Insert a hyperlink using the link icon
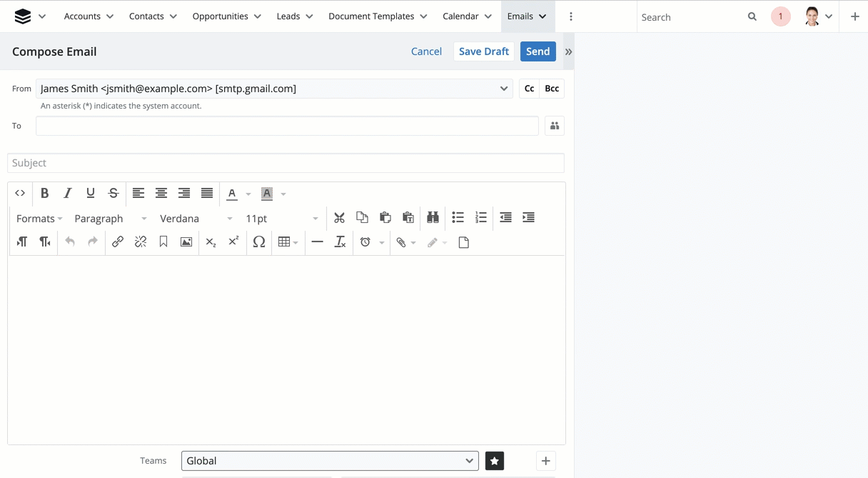Image resolution: width=868 pixels, height=478 pixels. tap(118, 242)
